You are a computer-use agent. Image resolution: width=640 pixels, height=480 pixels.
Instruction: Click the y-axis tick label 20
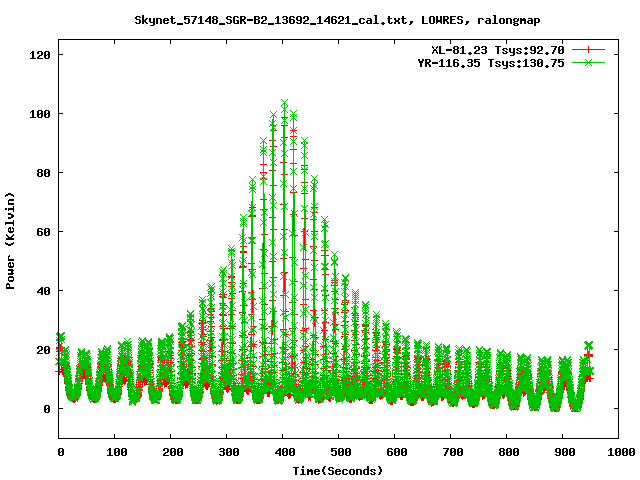43,350
